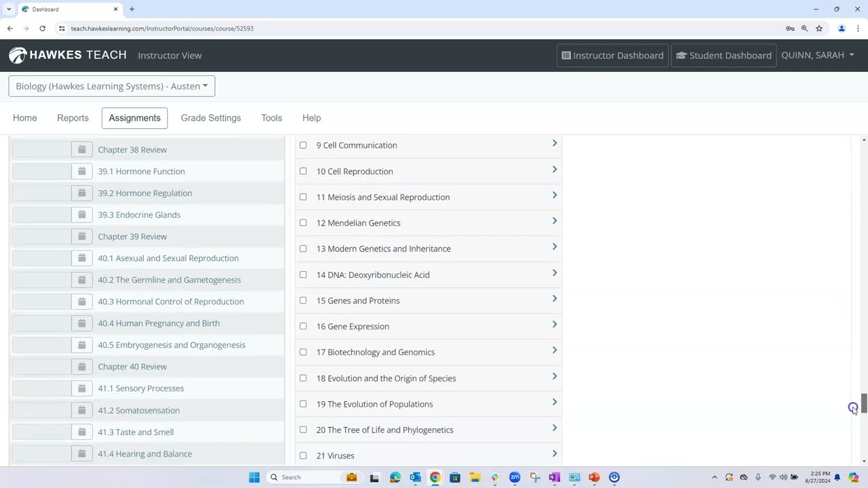
Task: Click calendar icon for 41.2 Somatosensation
Action: click(x=81, y=410)
